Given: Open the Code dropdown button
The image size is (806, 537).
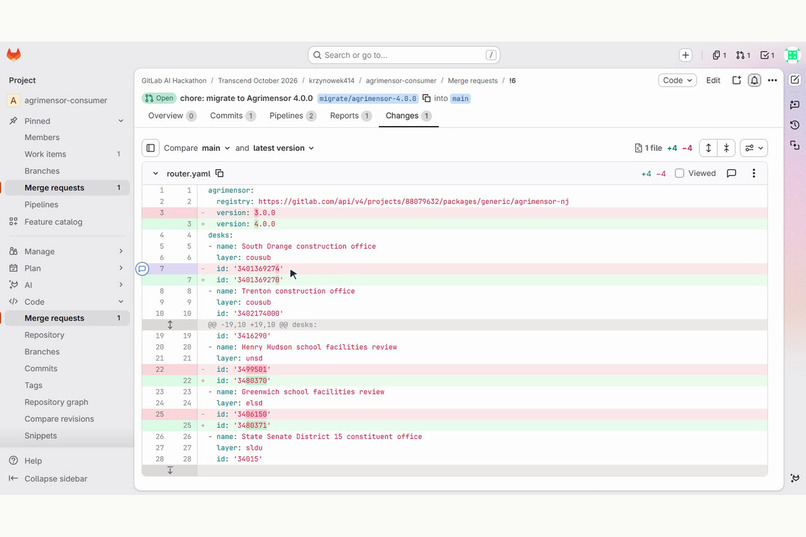Looking at the screenshot, I should [x=677, y=80].
